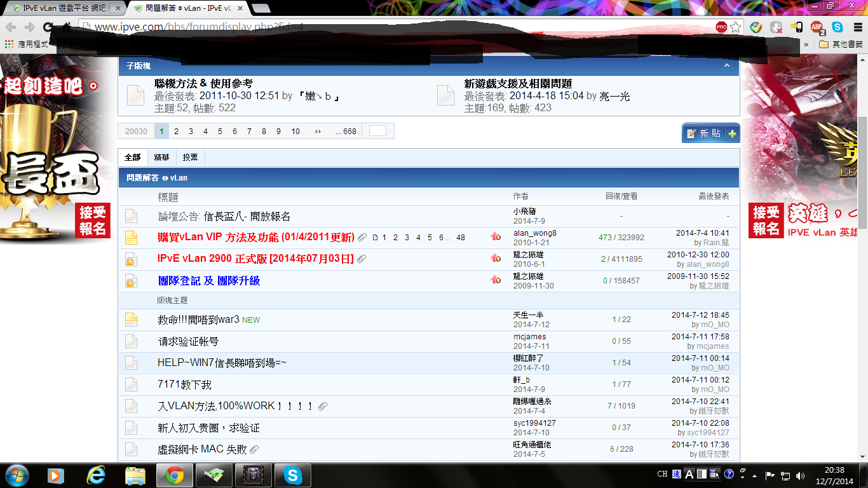Show hidden system tray icons arrow
The width and height of the screenshot is (868, 488).
click(x=754, y=475)
